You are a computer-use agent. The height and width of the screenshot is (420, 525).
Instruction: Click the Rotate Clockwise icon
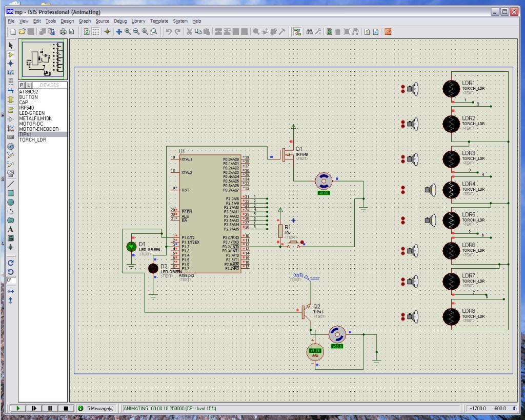[10, 262]
